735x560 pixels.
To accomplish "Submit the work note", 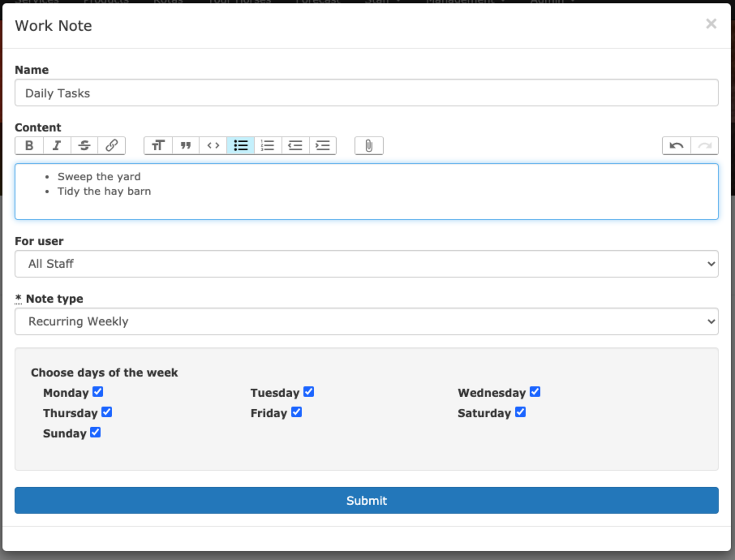I will coord(367,500).
